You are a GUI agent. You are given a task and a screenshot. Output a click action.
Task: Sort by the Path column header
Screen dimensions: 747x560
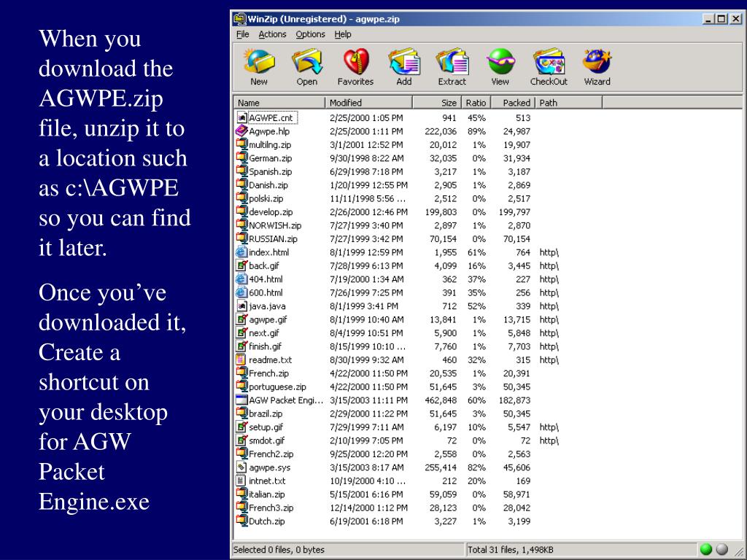(x=569, y=102)
